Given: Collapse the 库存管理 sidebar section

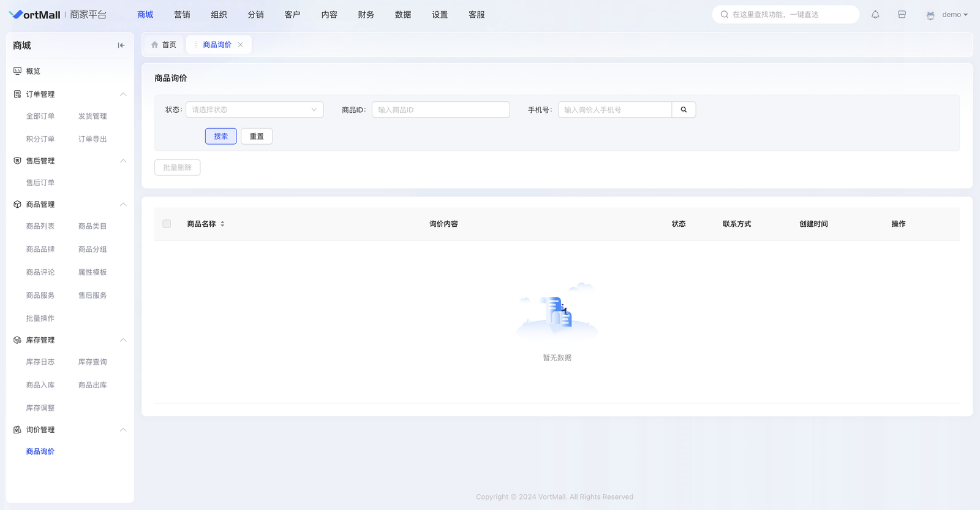Looking at the screenshot, I should pos(123,340).
